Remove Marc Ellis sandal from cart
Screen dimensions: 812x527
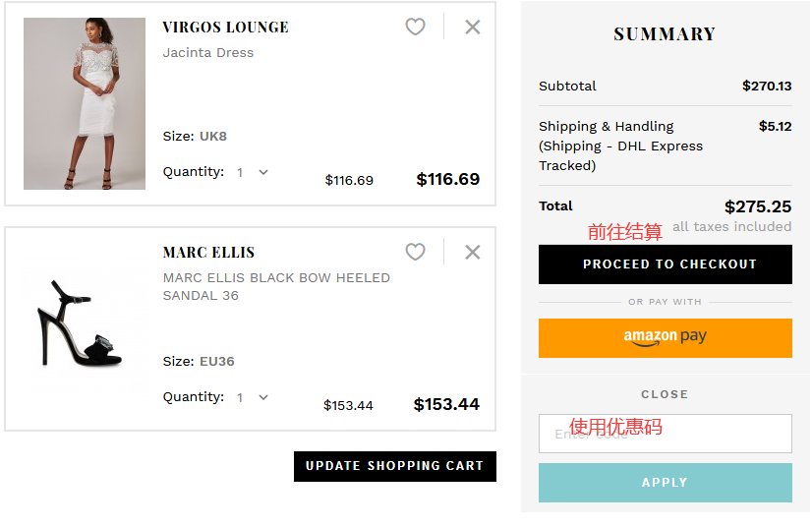473,253
